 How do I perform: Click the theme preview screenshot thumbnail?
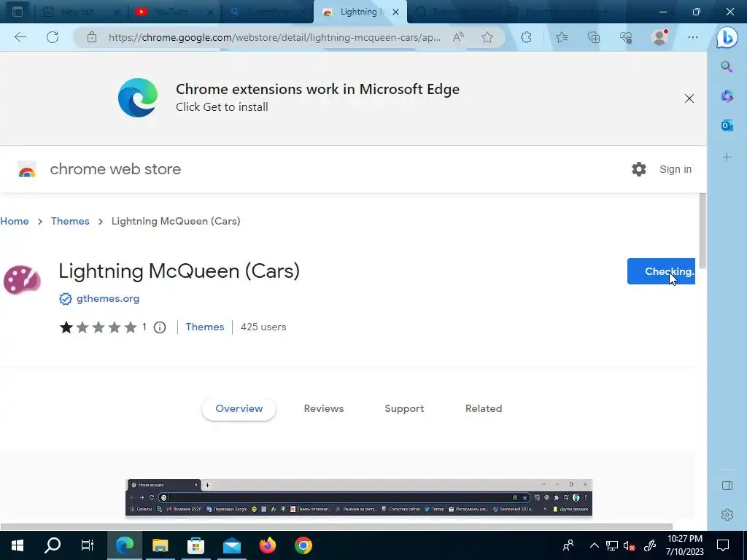[359, 497]
